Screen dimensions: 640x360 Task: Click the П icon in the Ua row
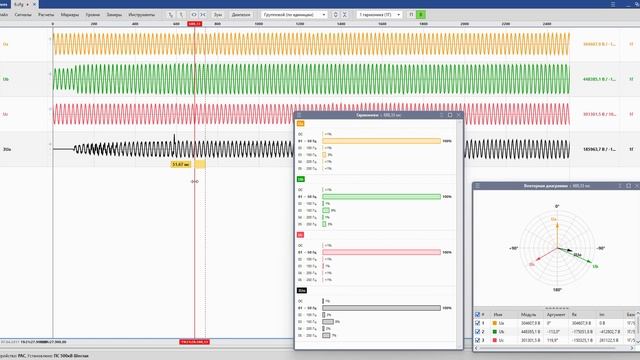[631, 44]
